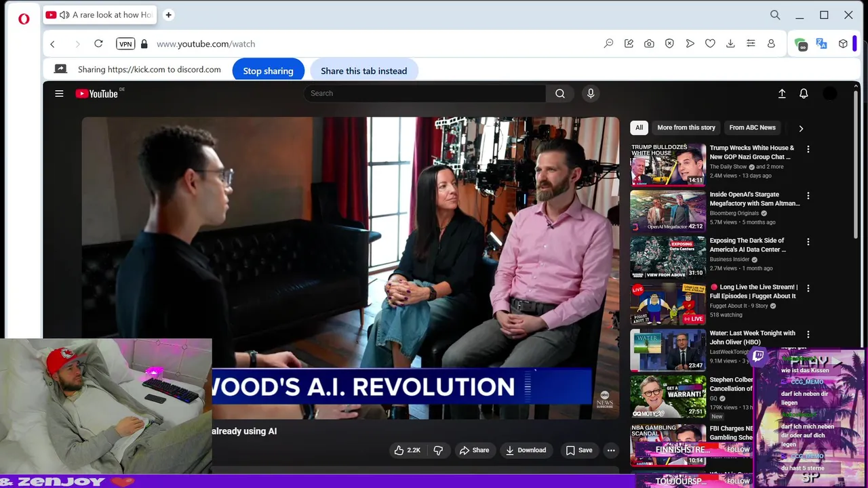Reload the current page
The height and width of the screenshot is (488, 868).
pos(98,44)
